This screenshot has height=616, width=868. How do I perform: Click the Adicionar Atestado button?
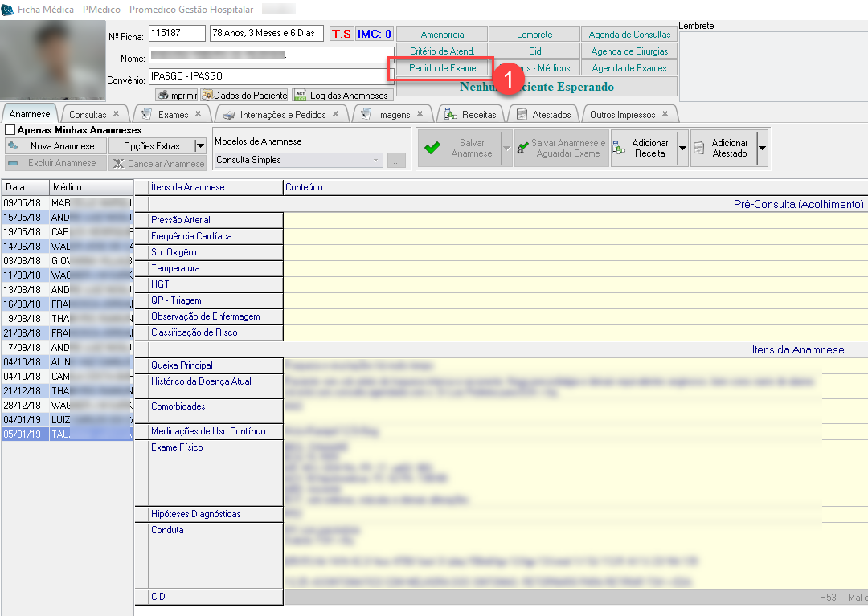[x=722, y=149]
